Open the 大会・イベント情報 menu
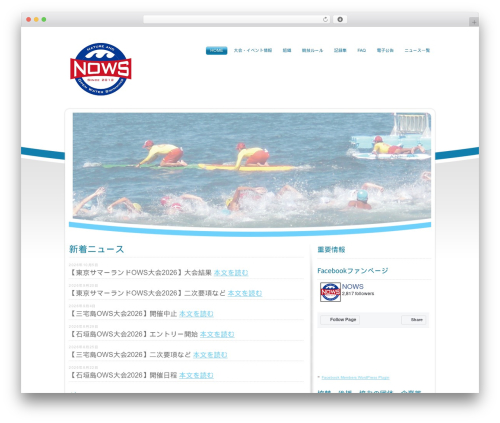The height and width of the screenshot is (423, 500). pos(253,50)
